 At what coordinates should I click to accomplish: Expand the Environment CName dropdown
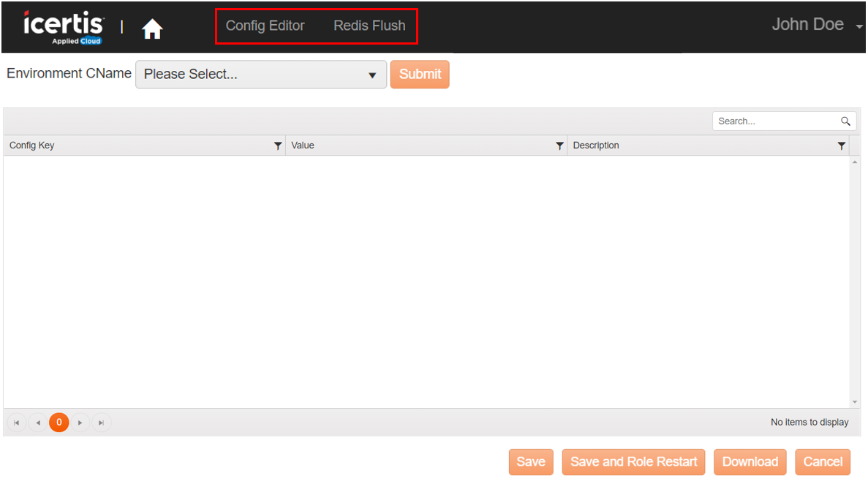click(x=261, y=75)
